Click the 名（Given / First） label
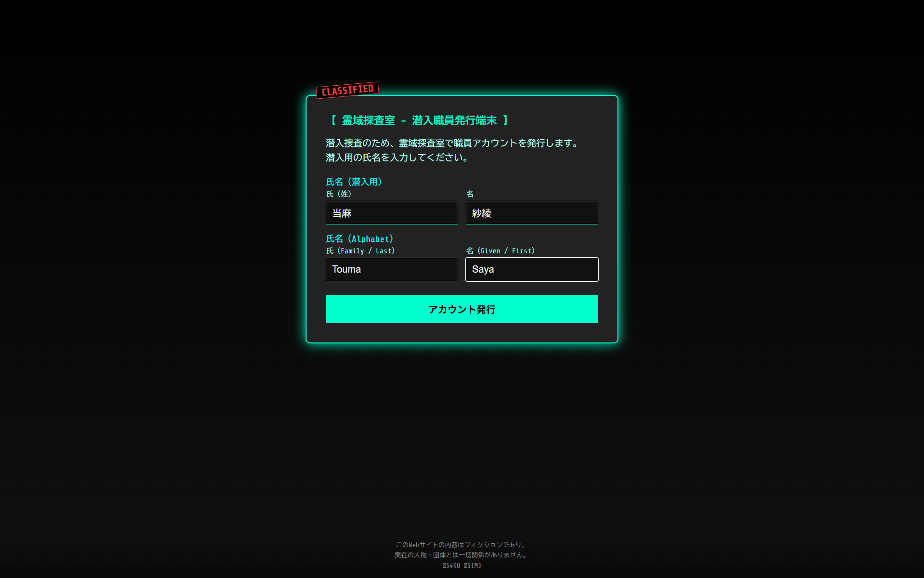The width and height of the screenshot is (924, 578). click(500, 250)
